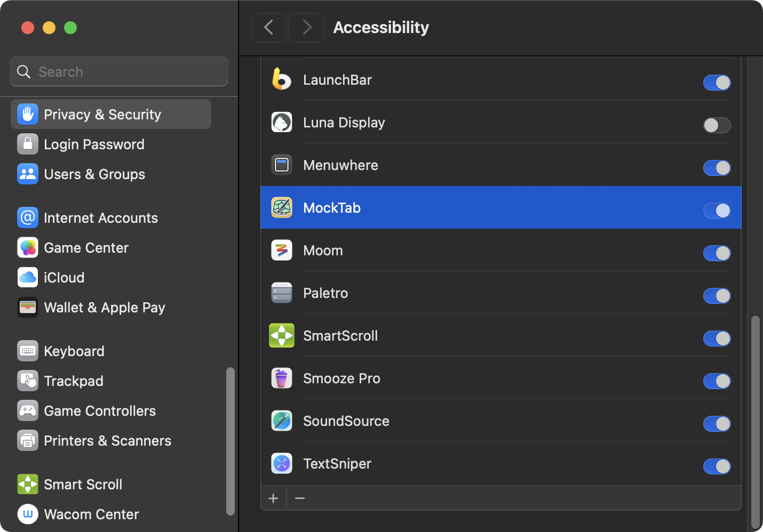The image size is (763, 532).
Task: Select the "Luna Display" row text
Action: point(344,123)
